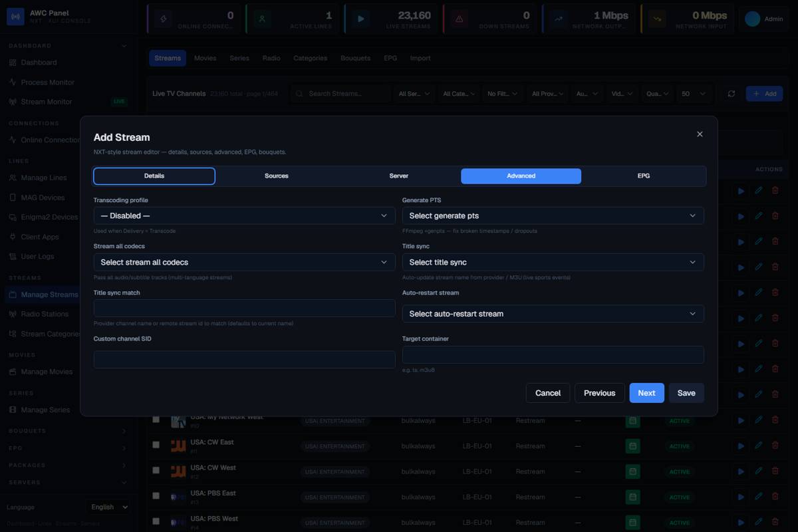Click the Client Apps icon in sidebar

(x=13, y=237)
